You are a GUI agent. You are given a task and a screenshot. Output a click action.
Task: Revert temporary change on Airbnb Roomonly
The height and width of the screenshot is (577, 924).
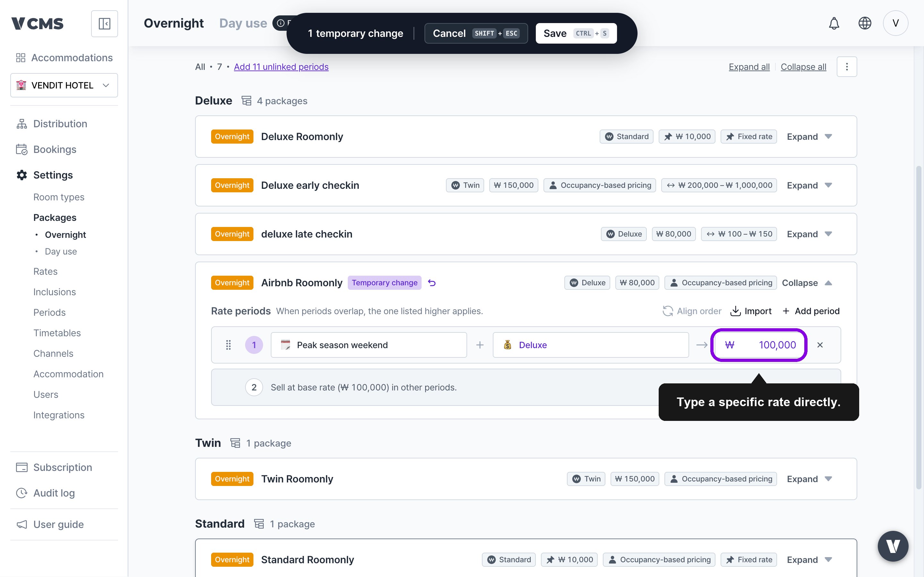click(x=432, y=283)
